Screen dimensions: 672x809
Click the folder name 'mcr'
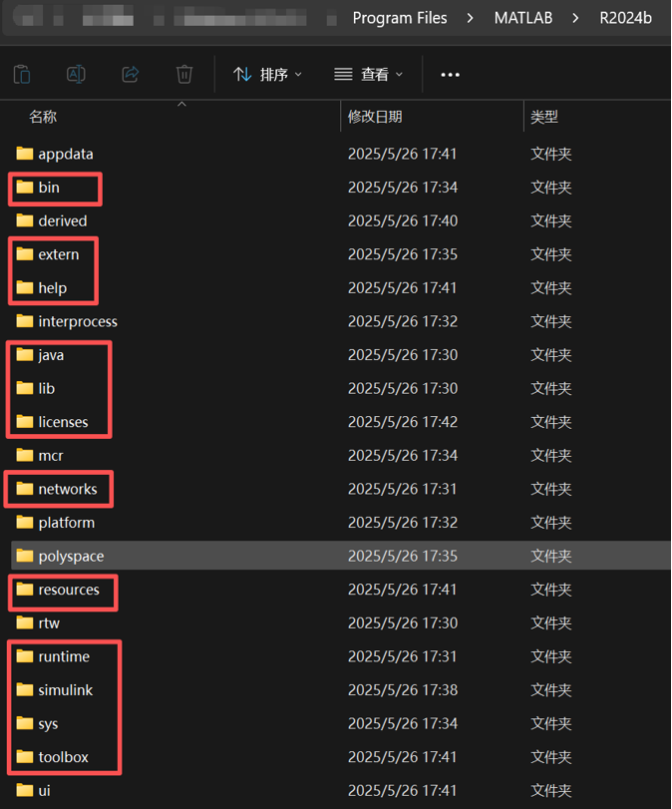pyautogui.click(x=51, y=456)
